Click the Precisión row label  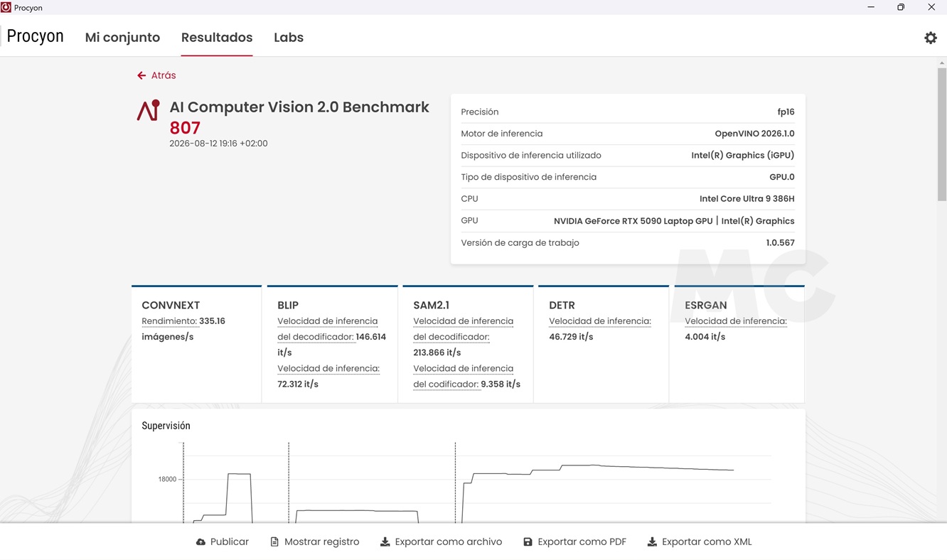pos(480,112)
